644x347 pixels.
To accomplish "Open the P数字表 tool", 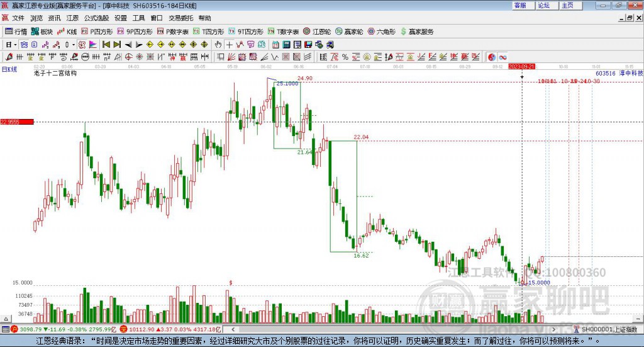I will point(172,31).
